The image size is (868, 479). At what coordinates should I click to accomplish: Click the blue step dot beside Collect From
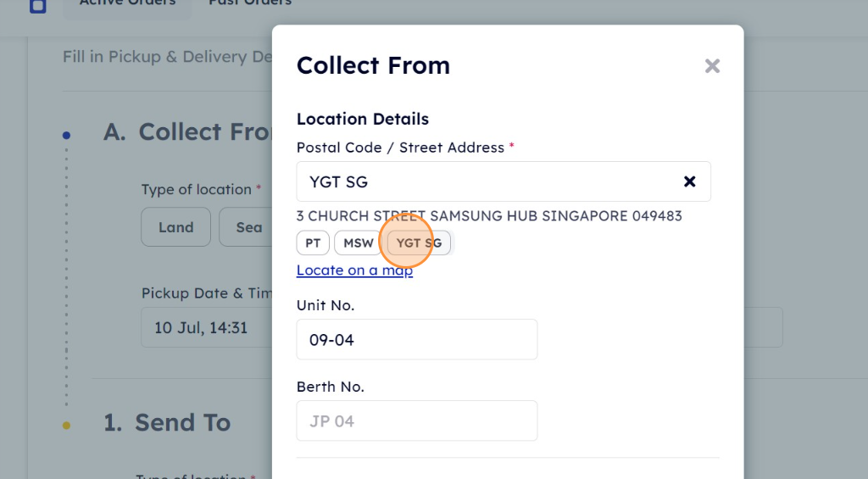(66, 135)
